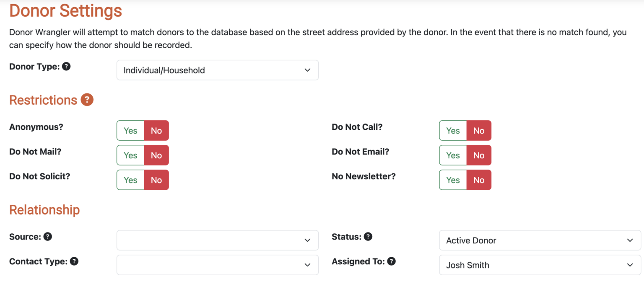Open the Donor Type help icon

click(66, 66)
